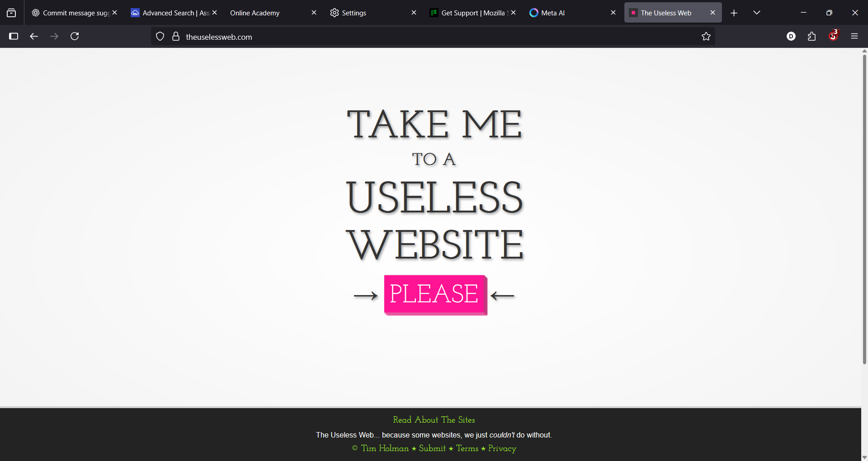The height and width of the screenshot is (461, 868).
Task: Click the forward navigation arrow
Action: pos(54,36)
